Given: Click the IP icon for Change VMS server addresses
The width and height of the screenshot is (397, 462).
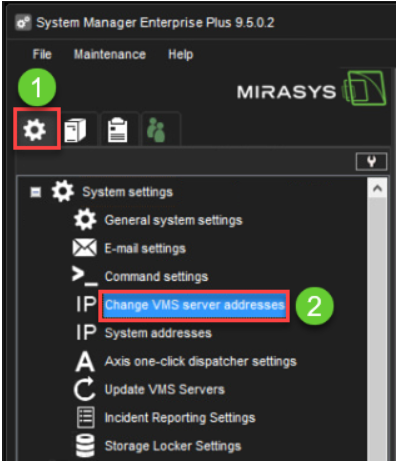Looking at the screenshot, I should click(86, 304).
